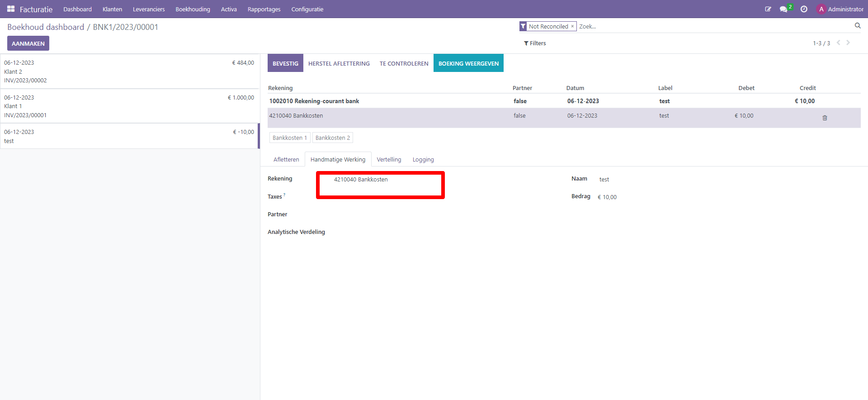868x400 pixels.
Task: Delete the Bankkosten line with trash icon
Action: tap(825, 118)
